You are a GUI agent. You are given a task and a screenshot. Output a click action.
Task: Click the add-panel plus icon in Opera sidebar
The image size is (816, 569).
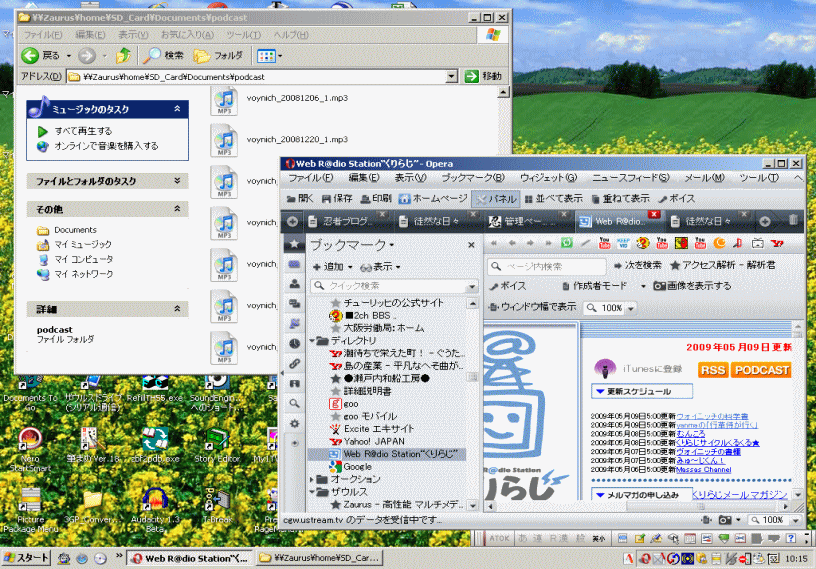coord(295,443)
